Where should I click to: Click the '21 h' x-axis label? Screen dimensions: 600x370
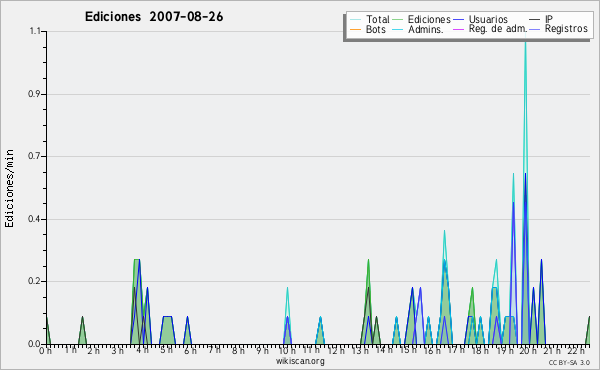click(x=553, y=350)
